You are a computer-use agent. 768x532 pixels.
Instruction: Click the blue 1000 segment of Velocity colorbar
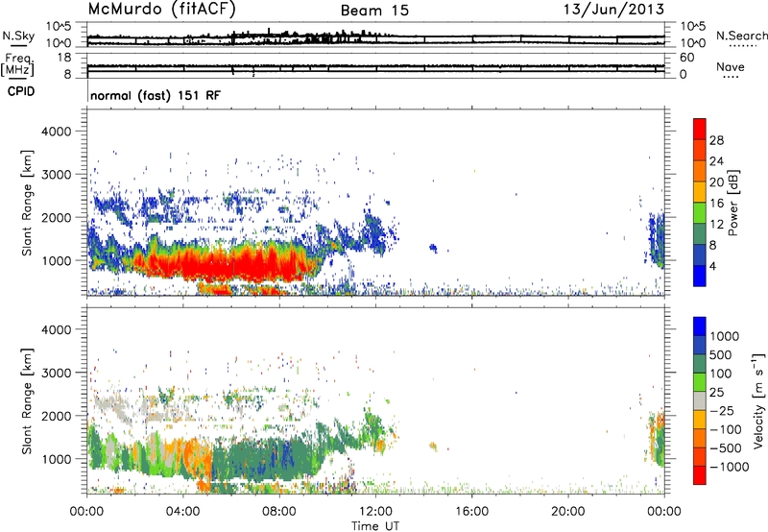click(x=700, y=326)
